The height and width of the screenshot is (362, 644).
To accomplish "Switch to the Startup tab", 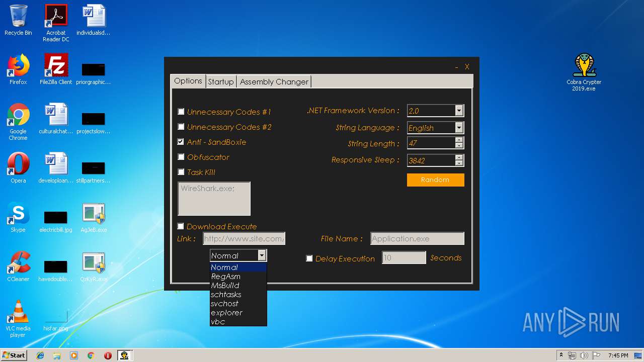I will pyautogui.click(x=221, y=81).
